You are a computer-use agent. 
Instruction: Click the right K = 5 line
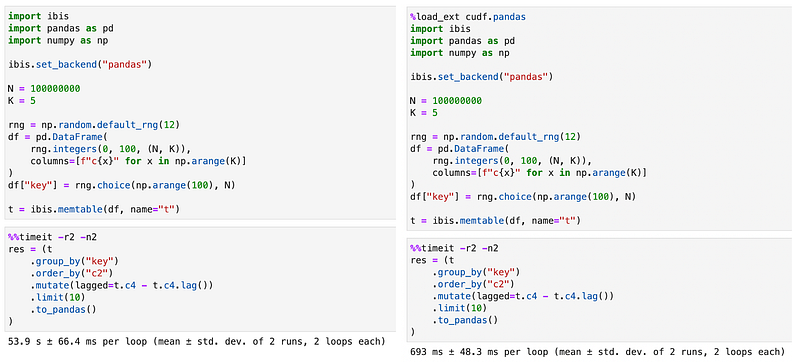423,112
